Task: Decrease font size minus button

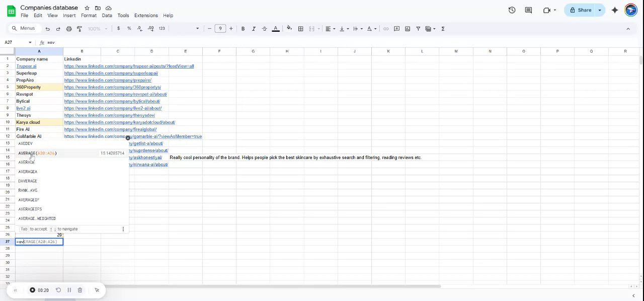Action: click(210, 29)
